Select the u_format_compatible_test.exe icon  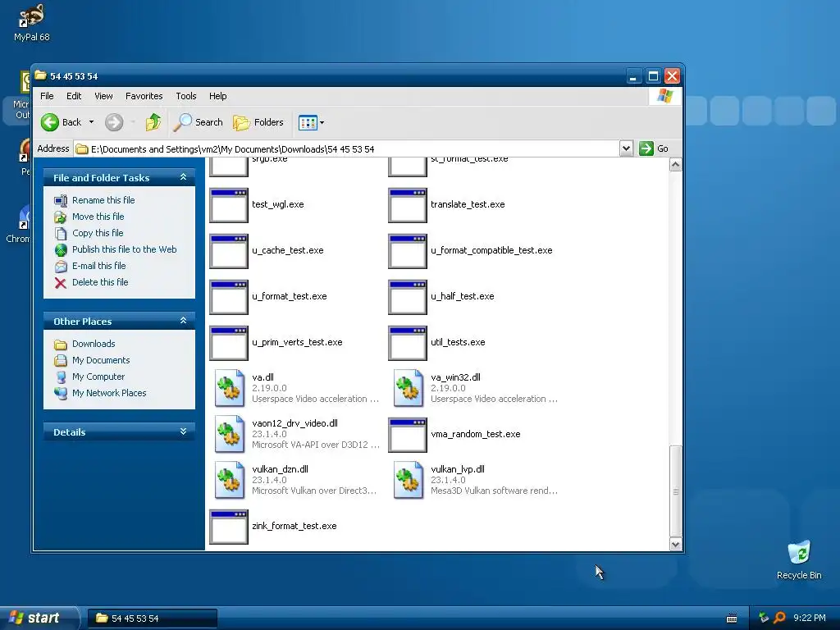(408, 251)
